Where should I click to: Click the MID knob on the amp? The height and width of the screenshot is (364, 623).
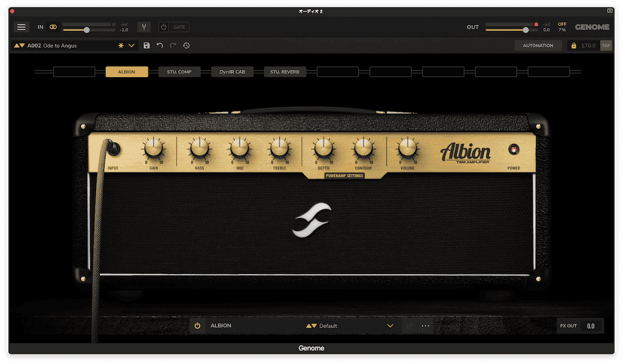point(240,148)
